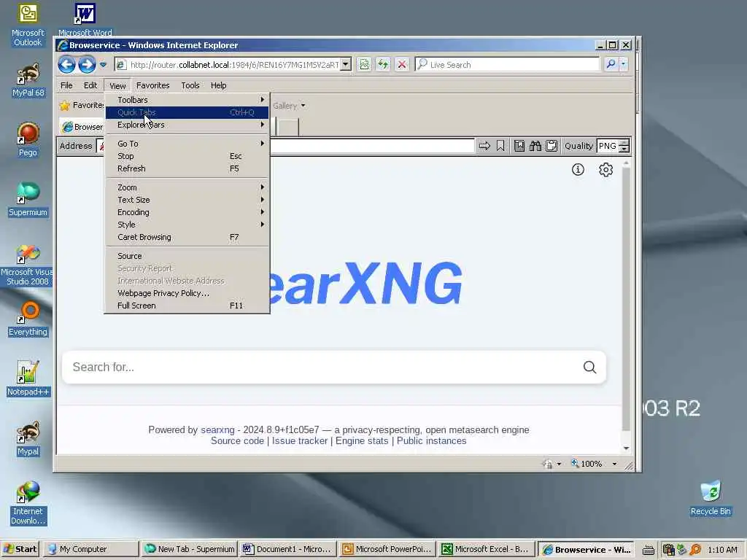The width and height of the screenshot is (747, 560).
Task: Switch to New Tab - Supermium taskbar button
Action: tap(190, 549)
